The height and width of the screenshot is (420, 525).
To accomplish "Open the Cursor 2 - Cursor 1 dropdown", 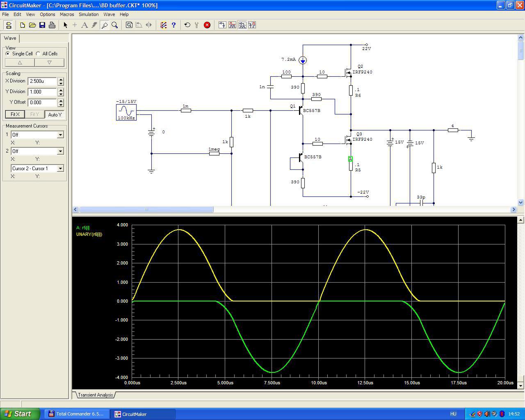I will [x=60, y=169].
